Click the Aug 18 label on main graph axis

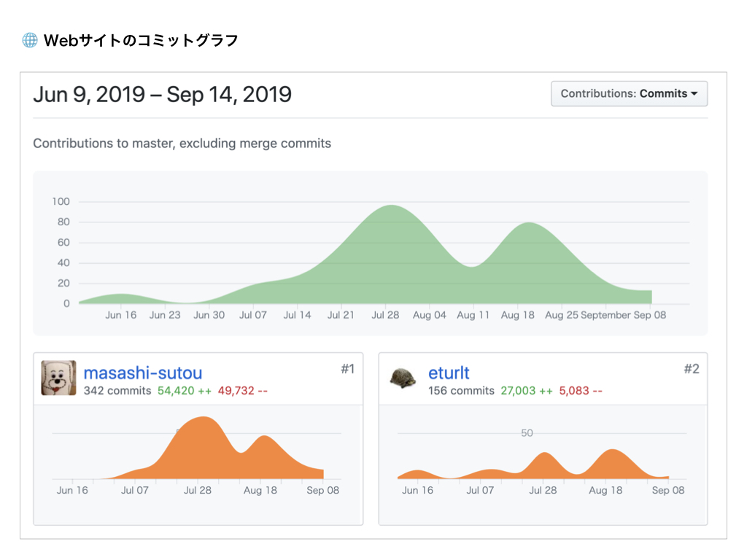pyautogui.click(x=517, y=315)
